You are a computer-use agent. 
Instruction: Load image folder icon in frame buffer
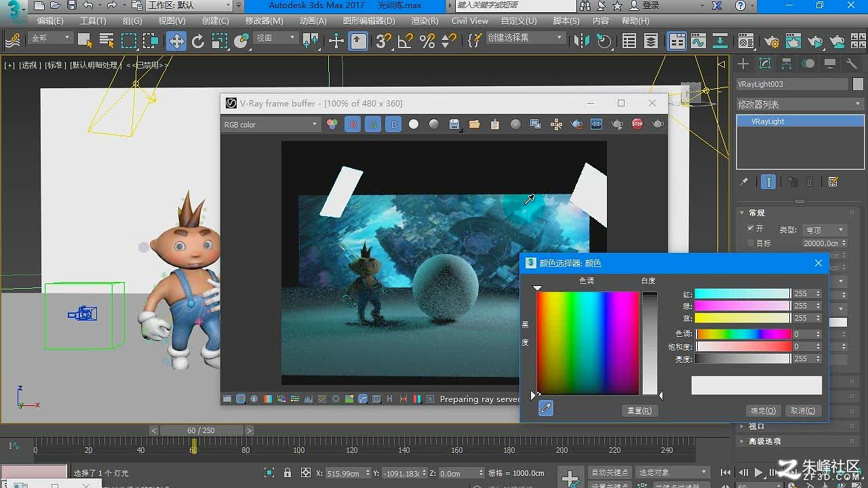point(475,124)
